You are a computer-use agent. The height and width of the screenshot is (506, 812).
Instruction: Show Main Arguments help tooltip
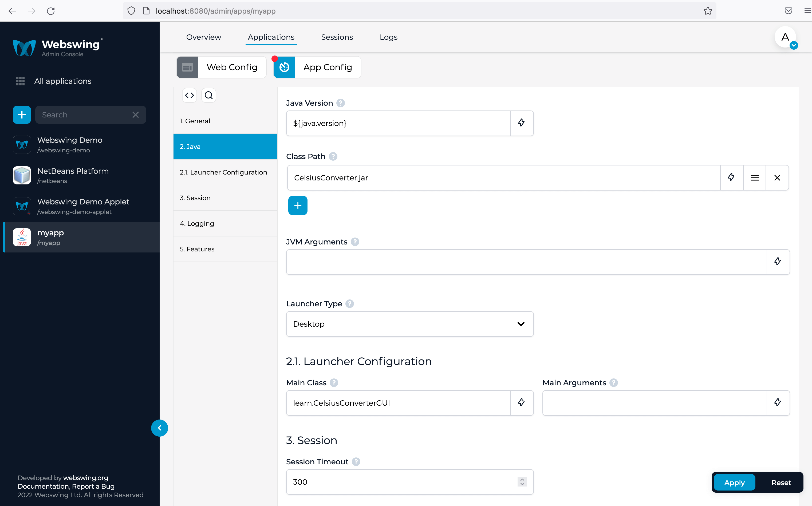(613, 382)
